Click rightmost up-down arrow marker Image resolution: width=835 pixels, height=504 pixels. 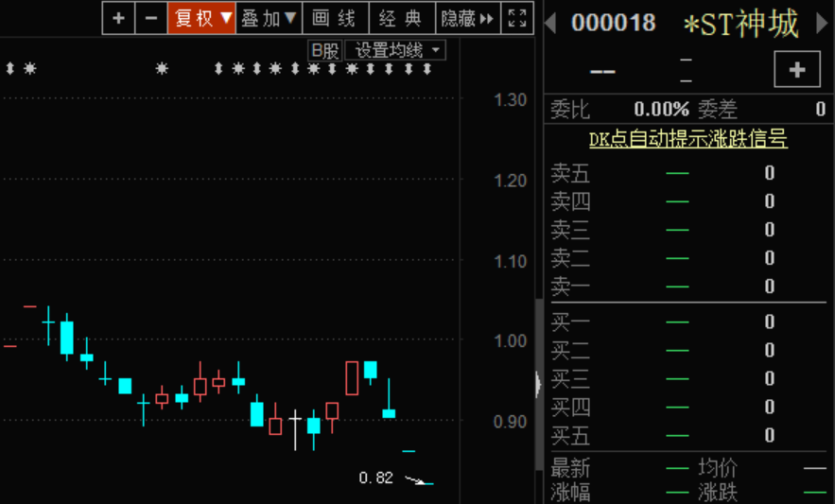coord(427,69)
